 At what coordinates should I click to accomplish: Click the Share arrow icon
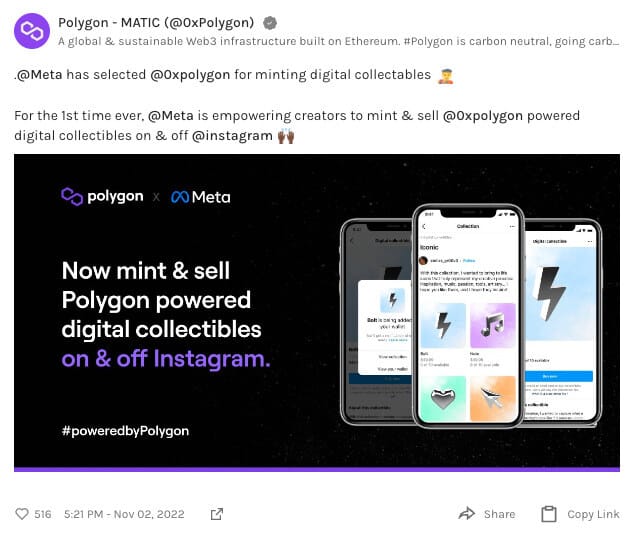point(467,514)
